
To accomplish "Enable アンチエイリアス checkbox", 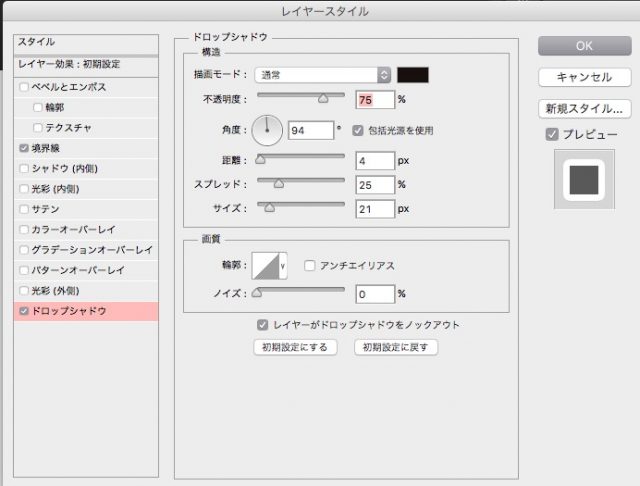I will pyautogui.click(x=310, y=266).
